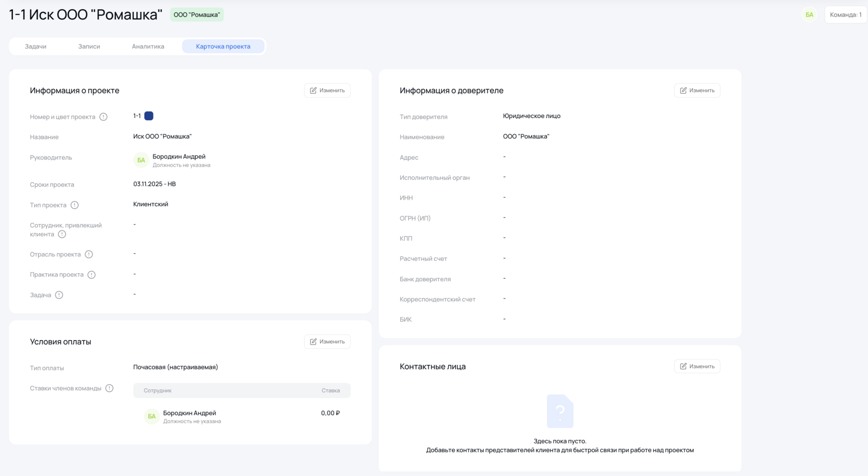Click Изменить in Условия оплаты section

pos(327,342)
